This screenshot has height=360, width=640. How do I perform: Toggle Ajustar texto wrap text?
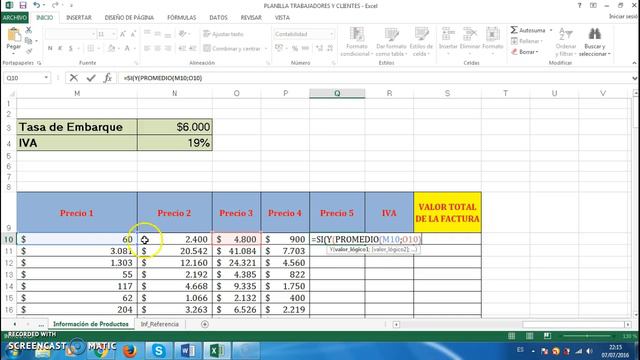[x=223, y=34]
